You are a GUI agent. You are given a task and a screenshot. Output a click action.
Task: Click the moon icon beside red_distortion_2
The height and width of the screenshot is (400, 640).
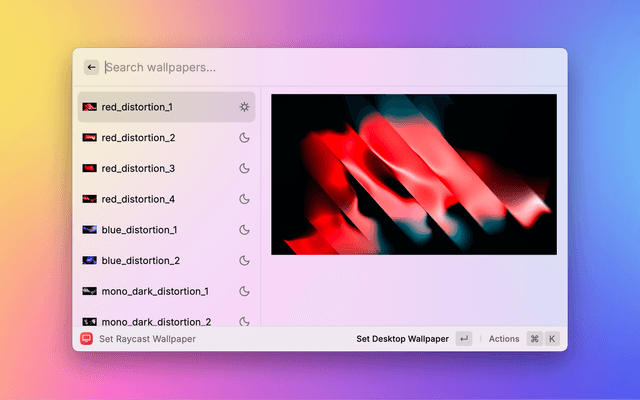pyautogui.click(x=244, y=137)
